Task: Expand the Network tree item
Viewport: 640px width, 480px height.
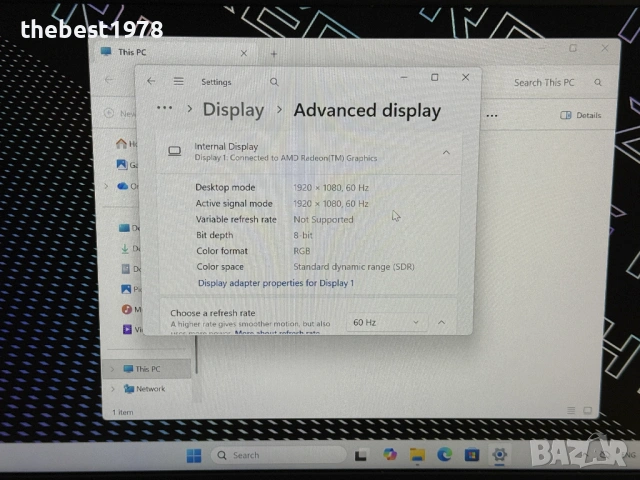Action: (x=113, y=389)
